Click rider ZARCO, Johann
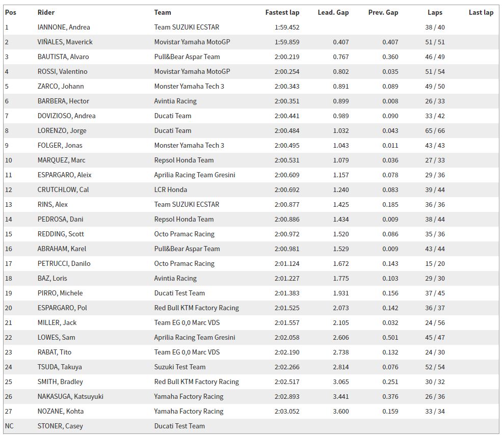 click(x=61, y=87)
